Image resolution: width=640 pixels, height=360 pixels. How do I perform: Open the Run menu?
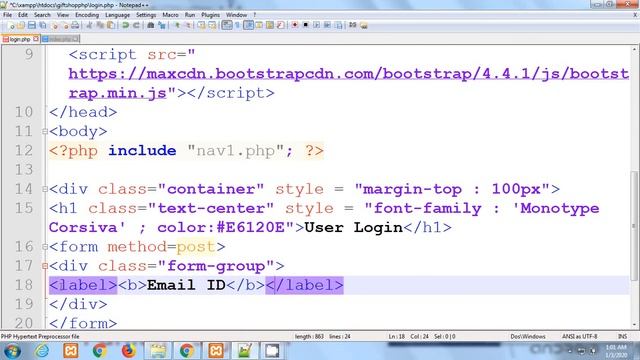click(190, 15)
